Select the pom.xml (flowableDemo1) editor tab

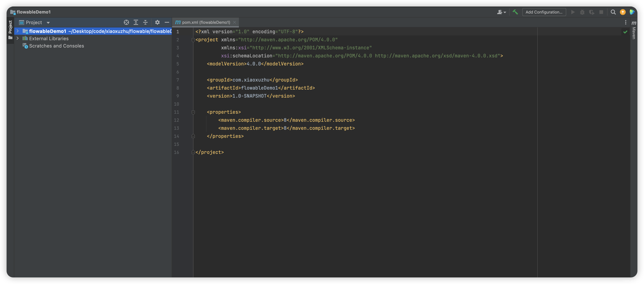(x=206, y=22)
